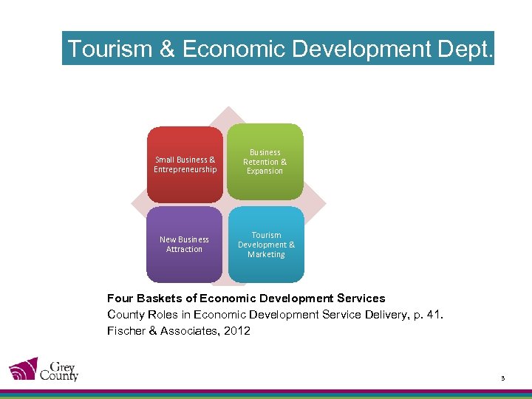Click the Grey County logo icon
The image size is (532, 399).
coord(24,369)
